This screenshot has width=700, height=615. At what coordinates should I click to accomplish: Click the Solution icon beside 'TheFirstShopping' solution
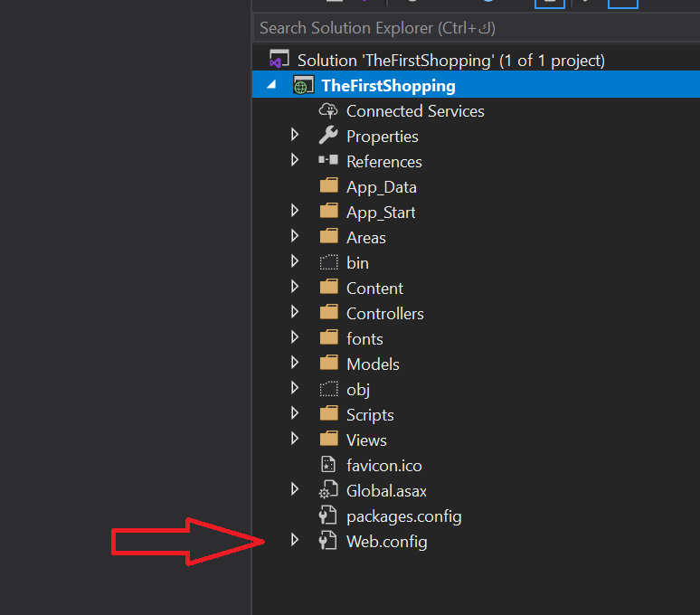click(x=279, y=60)
